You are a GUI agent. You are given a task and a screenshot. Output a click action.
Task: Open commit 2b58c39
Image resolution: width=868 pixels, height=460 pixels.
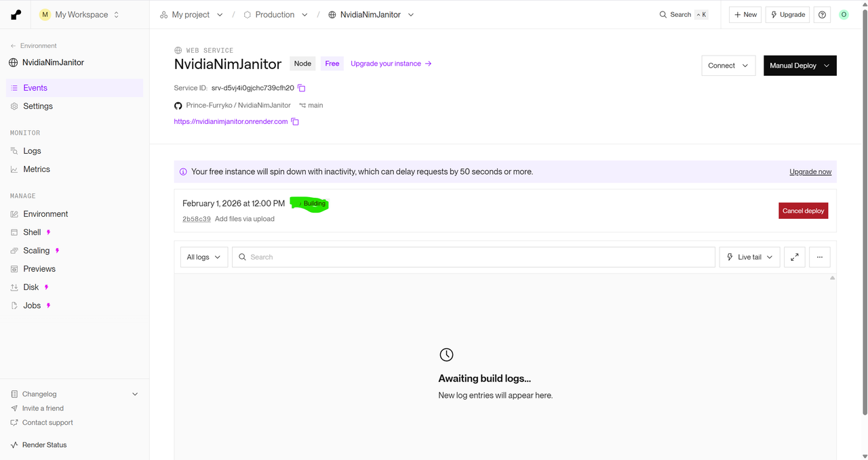click(197, 219)
